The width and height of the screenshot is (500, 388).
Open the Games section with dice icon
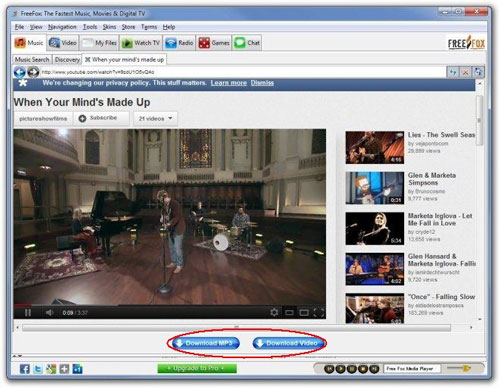[204, 43]
